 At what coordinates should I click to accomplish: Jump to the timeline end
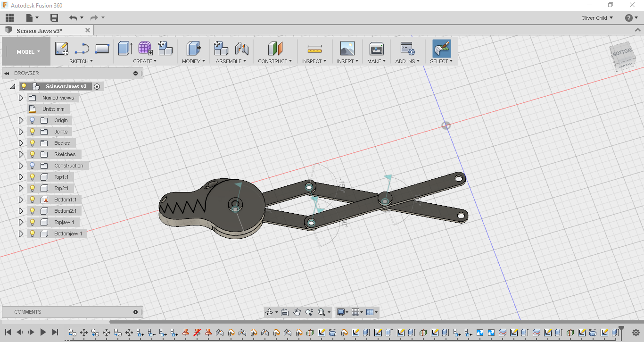[x=55, y=333]
